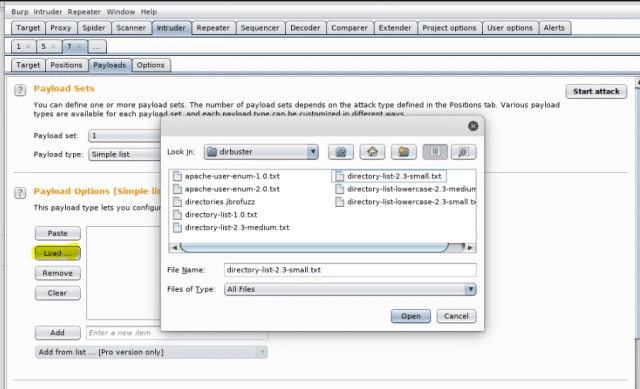Screen dimensions: 640x389
Task: Click scrollbar right arrow in file list
Action: click(x=470, y=248)
